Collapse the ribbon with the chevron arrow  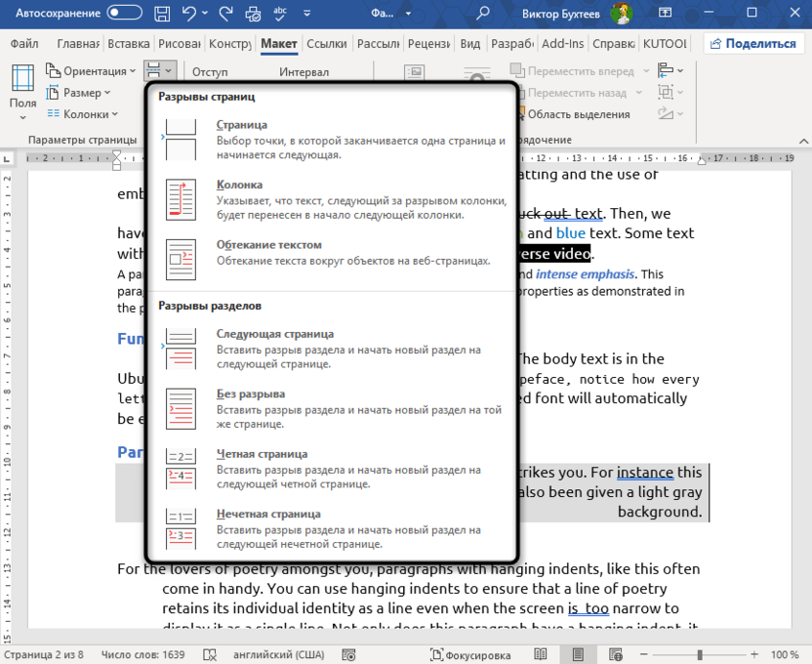[x=802, y=140]
